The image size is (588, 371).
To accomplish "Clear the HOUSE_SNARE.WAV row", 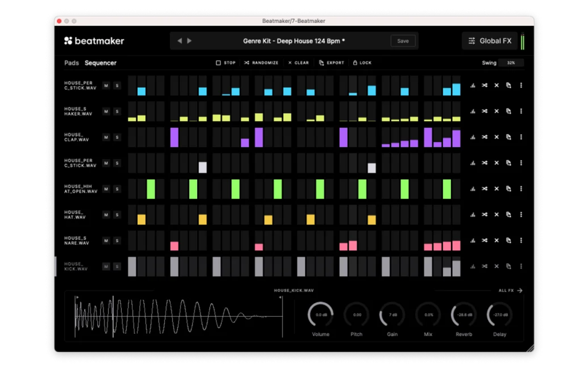I will pyautogui.click(x=497, y=240).
